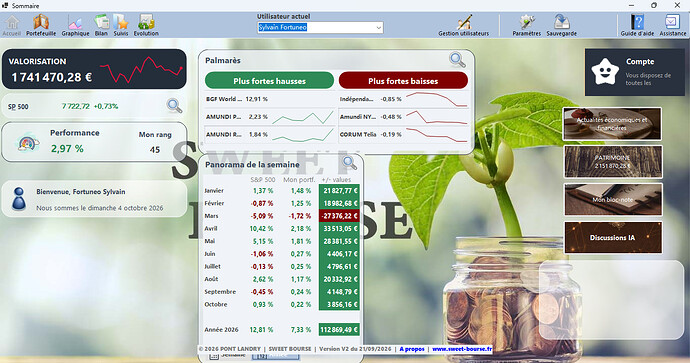The width and height of the screenshot is (690, 363).
Task: Click the Juin value 4 406,17 €
Action: pos(339,254)
